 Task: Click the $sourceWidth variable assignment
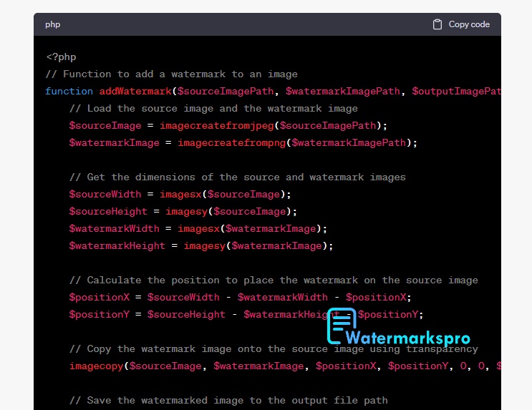(x=105, y=195)
